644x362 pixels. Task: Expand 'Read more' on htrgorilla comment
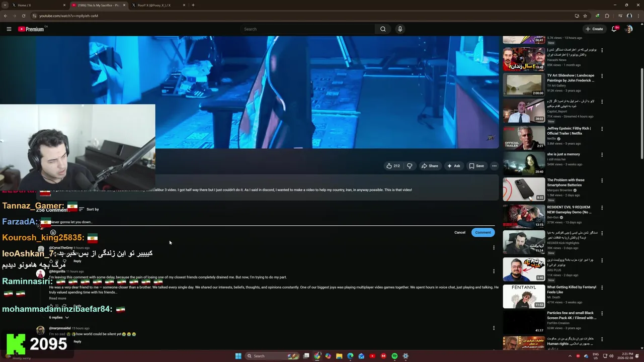click(x=57, y=298)
